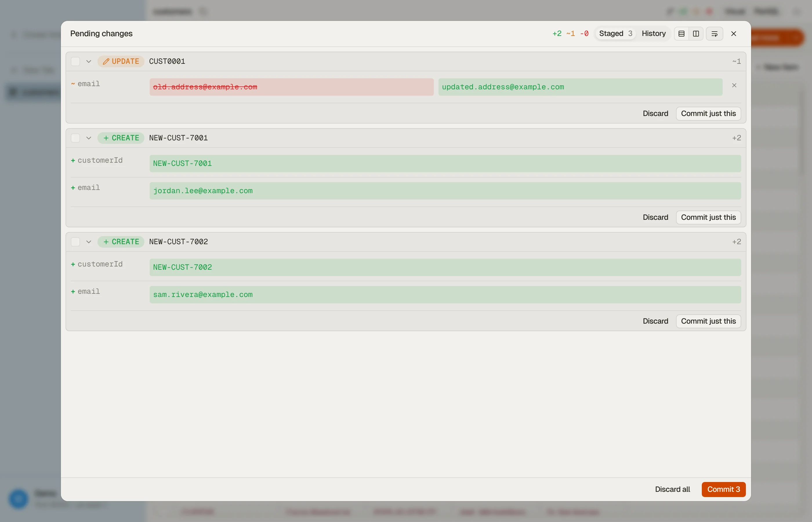Click Discard all at the bottom

coord(673,489)
